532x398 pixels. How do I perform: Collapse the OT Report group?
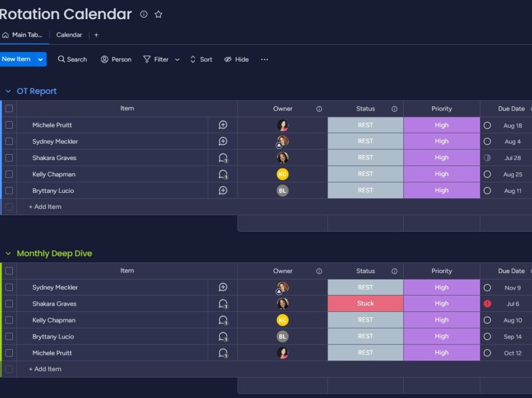(8, 91)
